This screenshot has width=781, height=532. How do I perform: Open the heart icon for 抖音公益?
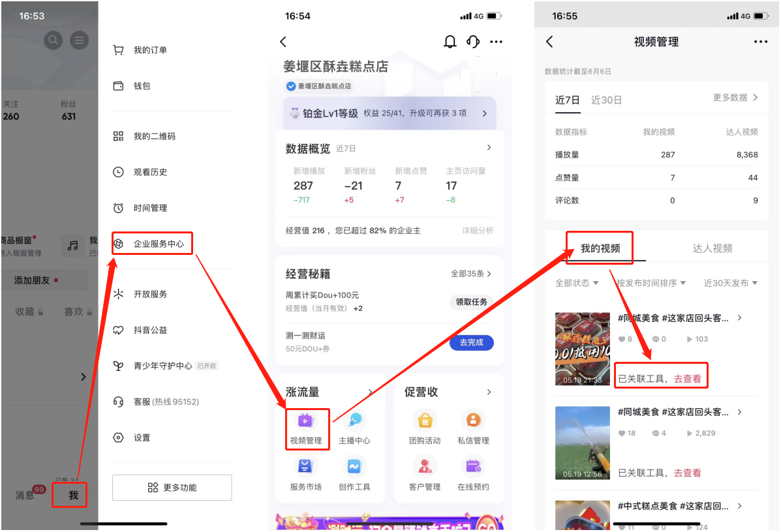(x=118, y=329)
